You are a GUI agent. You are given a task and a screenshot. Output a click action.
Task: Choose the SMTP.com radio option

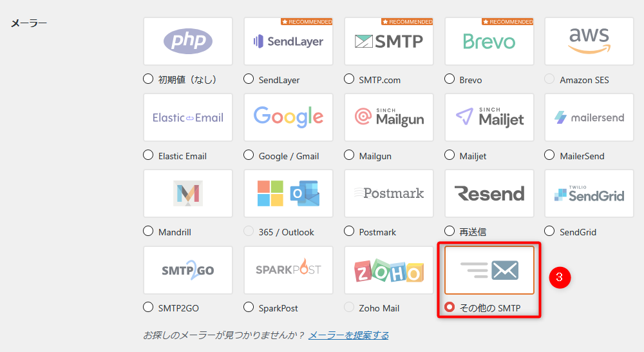click(348, 79)
